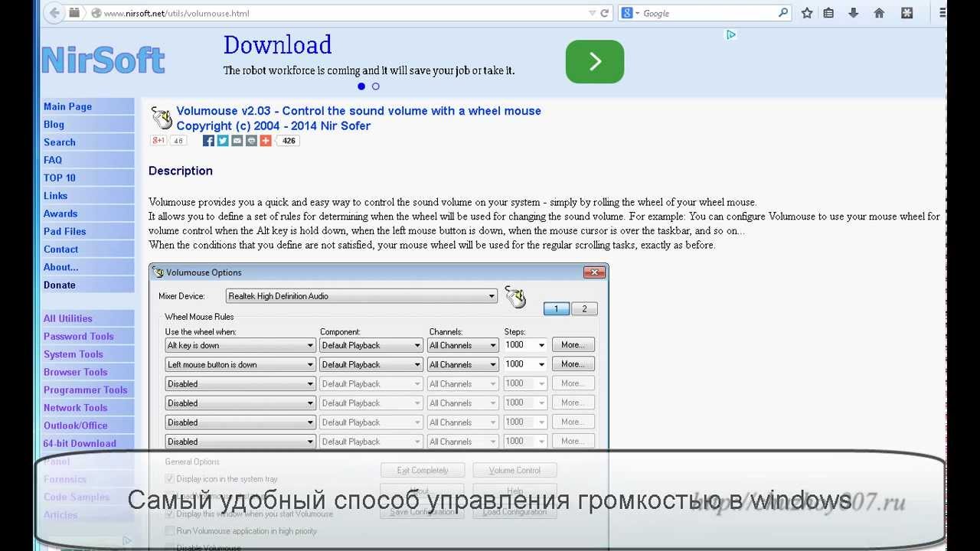980x551 pixels.
Task: Share by email envelope icon
Action: [237, 141]
